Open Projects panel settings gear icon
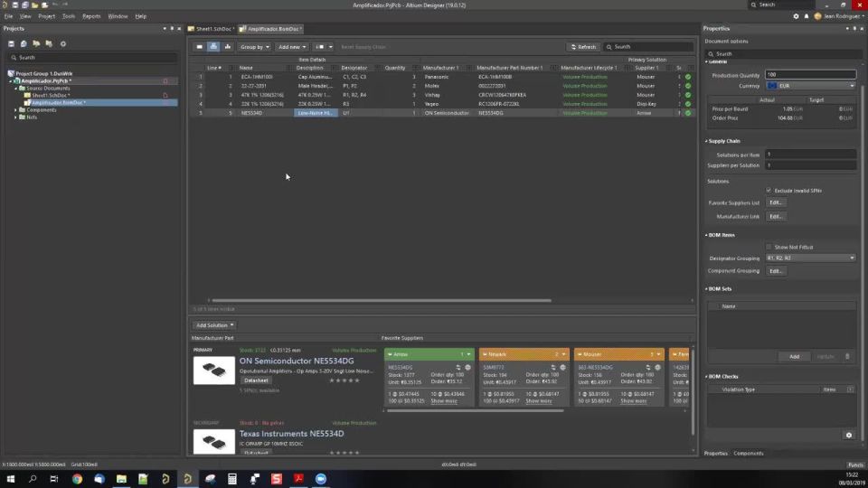 pyautogui.click(x=63, y=43)
